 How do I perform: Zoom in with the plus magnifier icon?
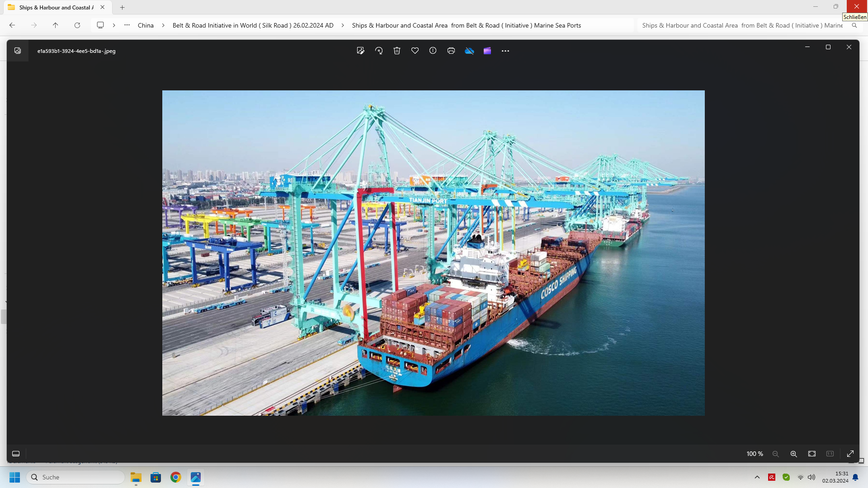coord(794,454)
